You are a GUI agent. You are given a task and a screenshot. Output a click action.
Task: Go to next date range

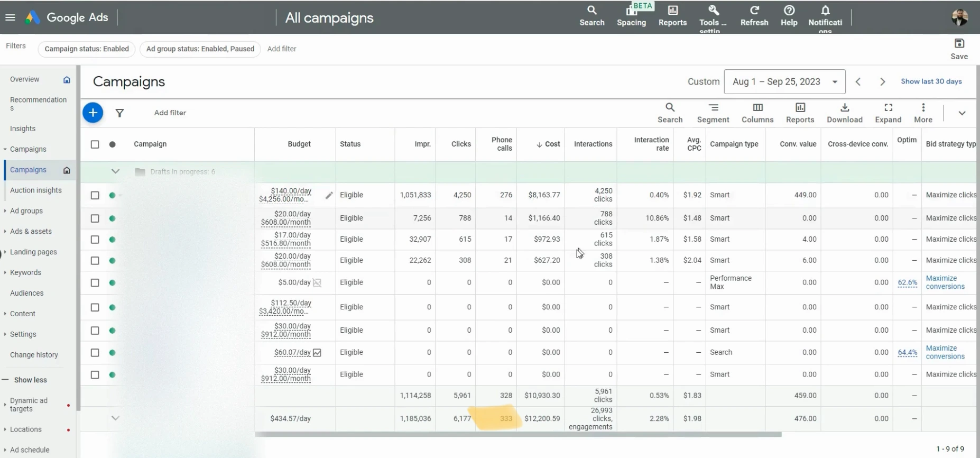(882, 81)
